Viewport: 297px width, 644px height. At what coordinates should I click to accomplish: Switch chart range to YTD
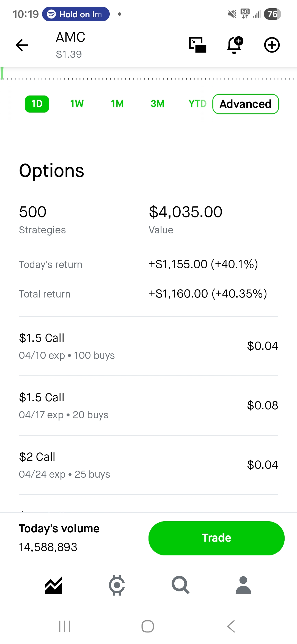coord(197,104)
